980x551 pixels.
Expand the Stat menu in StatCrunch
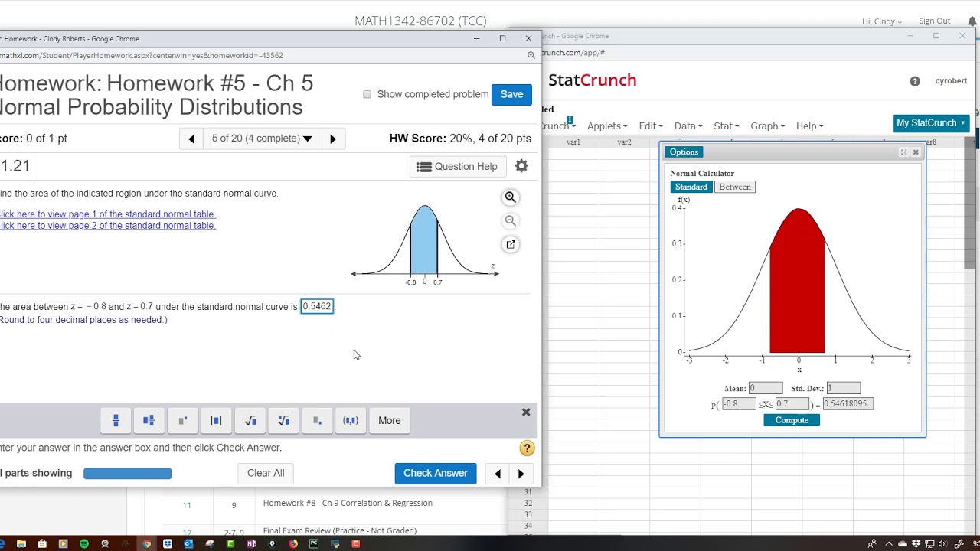726,126
